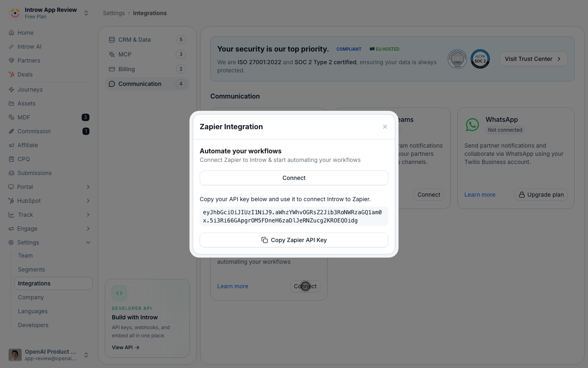Click the lock icon on Upgrade plan

[x=522, y=195]
